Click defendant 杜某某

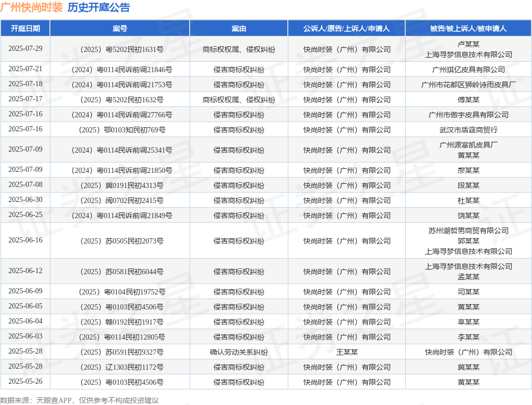pyautogui.click(x=469, y=201)
